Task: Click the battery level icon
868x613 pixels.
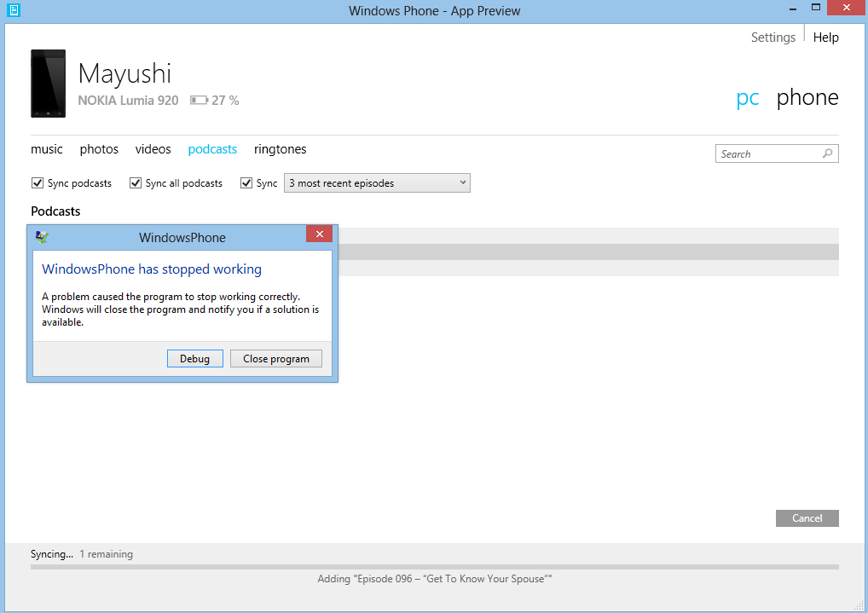Action: pyautogui.click(x=199, y=101)
